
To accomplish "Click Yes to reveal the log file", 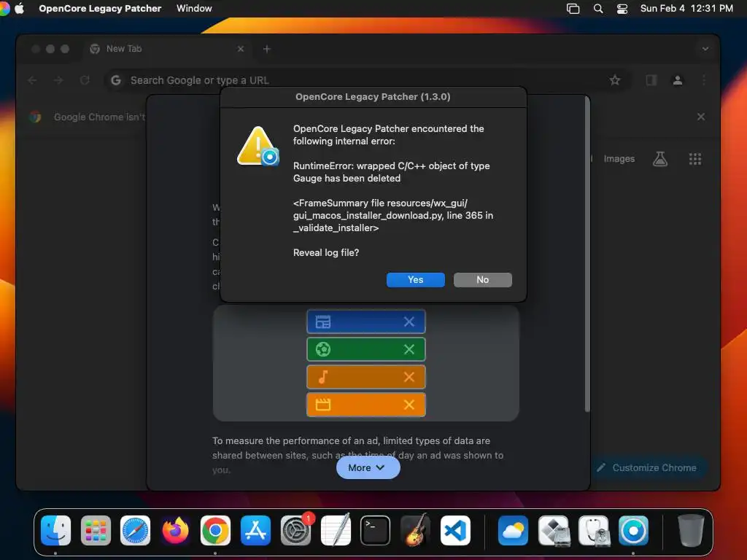I will (x=415, y=279).
